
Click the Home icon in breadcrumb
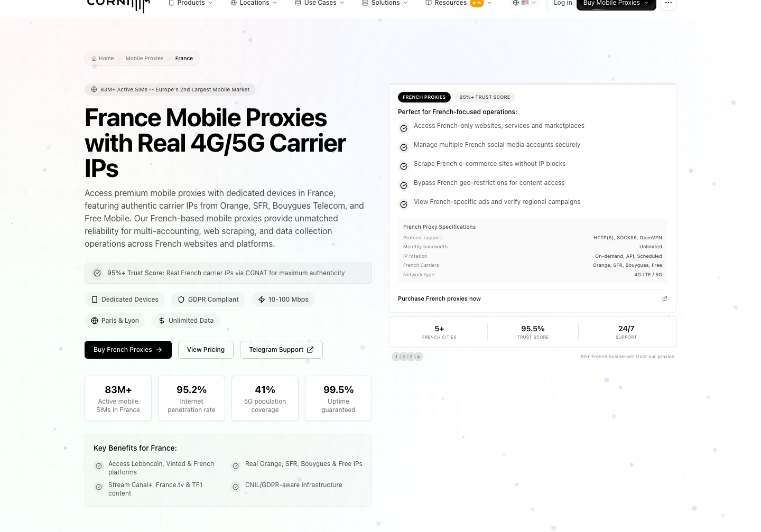click(x=94, y=59)
